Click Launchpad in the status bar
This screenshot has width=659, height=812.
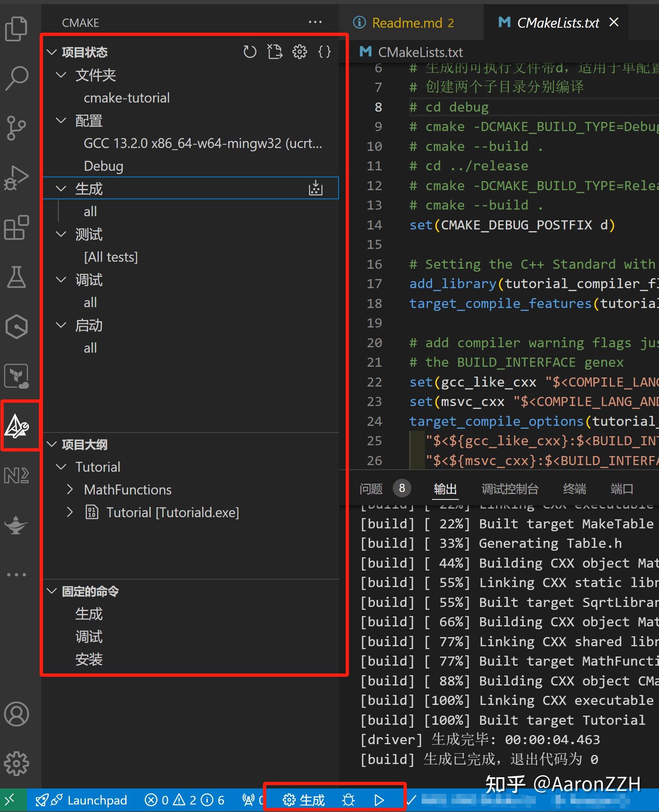[81, 800]
